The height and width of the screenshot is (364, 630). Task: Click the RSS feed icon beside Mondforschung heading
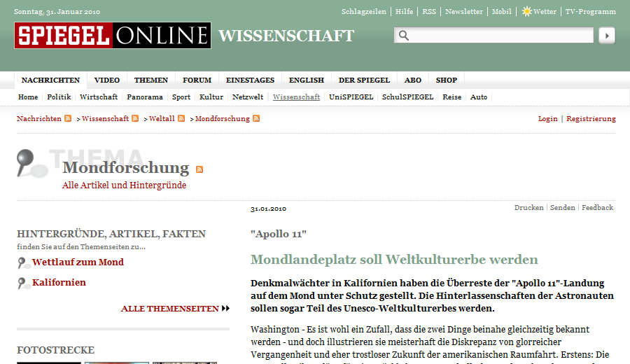[199, 169]
